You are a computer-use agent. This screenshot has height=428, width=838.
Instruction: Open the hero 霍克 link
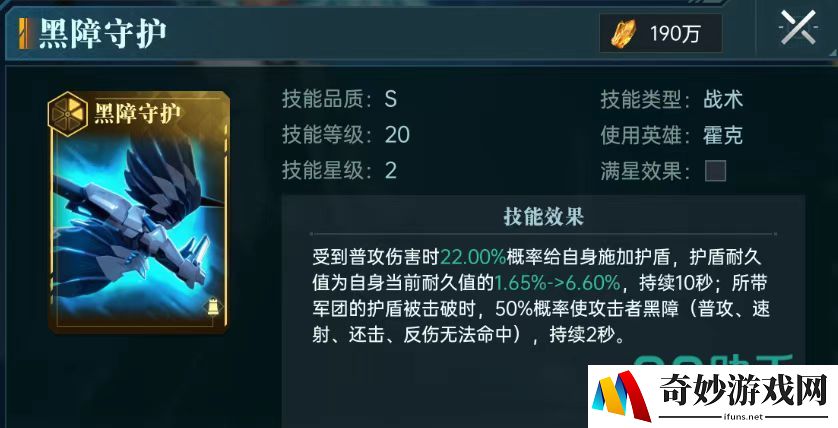pyautogui.click(x=723, y=136)
